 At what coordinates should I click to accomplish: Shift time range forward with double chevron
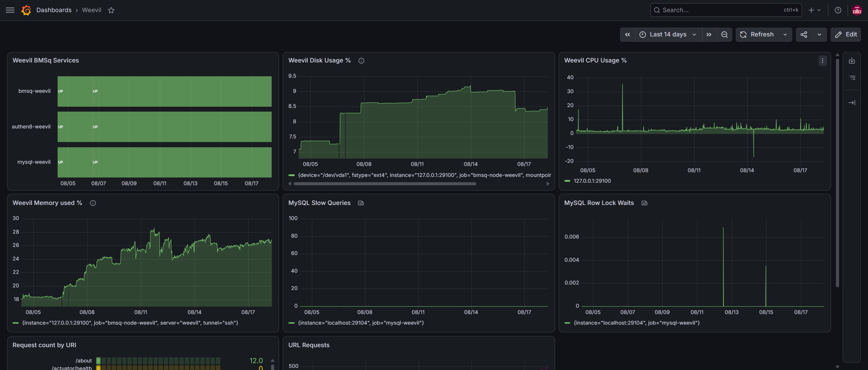click(x=709, y=34)
